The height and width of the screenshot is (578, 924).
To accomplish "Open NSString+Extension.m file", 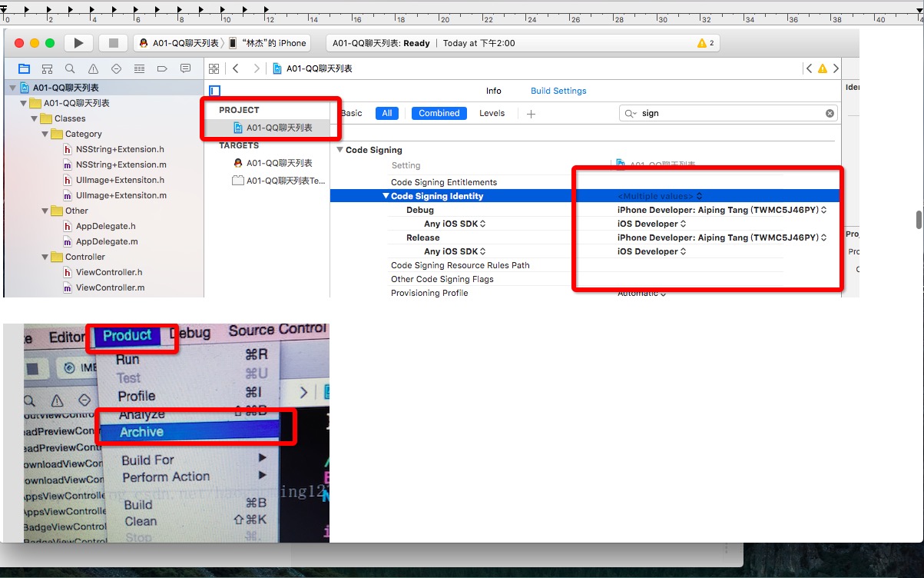I will click(114, 164).
